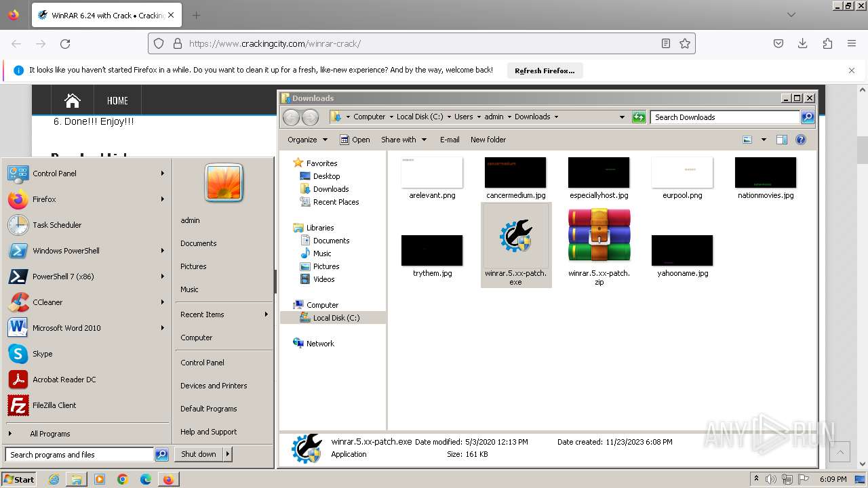Open Firefox application hamburger menu
Viewport: 868px width, 488px height.
[852, 43]
